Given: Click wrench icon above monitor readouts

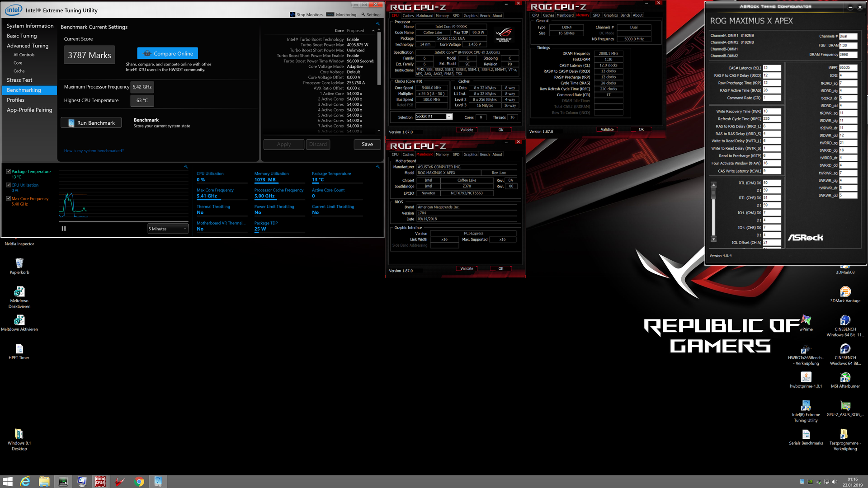Looking at the screenshot, I should coord(377,167).
